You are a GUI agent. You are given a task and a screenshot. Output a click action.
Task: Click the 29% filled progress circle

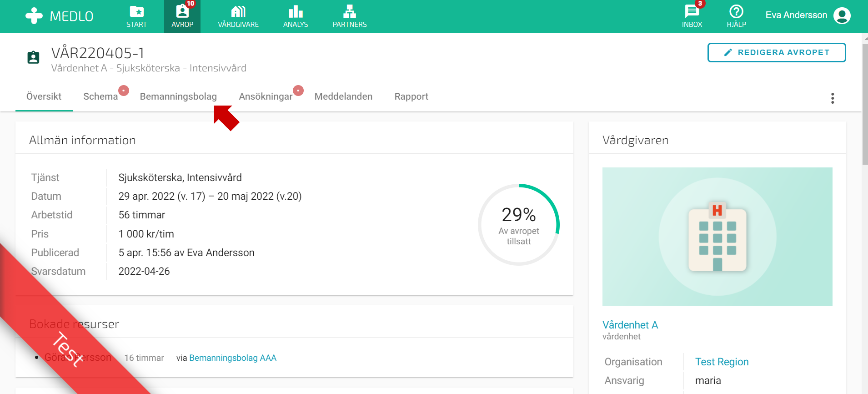click(519, 225)
